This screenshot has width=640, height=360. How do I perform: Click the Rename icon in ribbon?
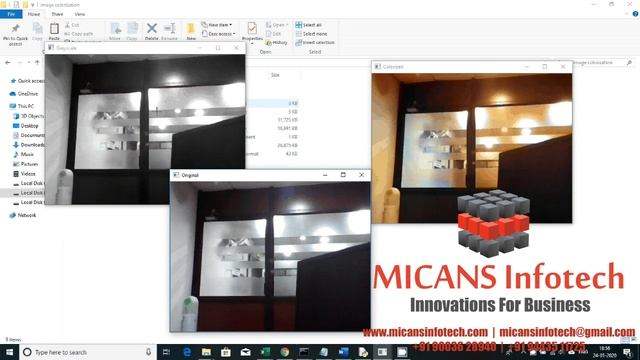coord(169,28)
